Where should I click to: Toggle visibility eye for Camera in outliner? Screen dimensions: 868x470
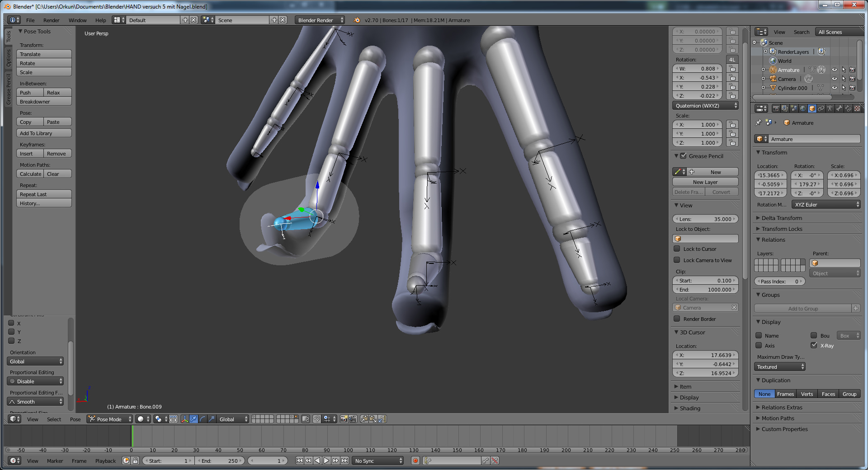(x=835, y=79)
